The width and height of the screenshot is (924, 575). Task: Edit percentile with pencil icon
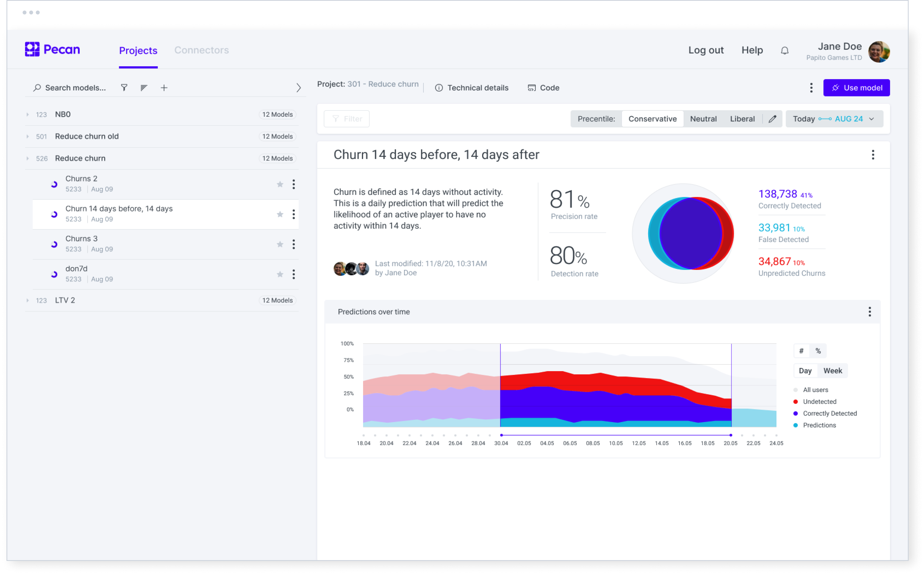tap(772, 119)
